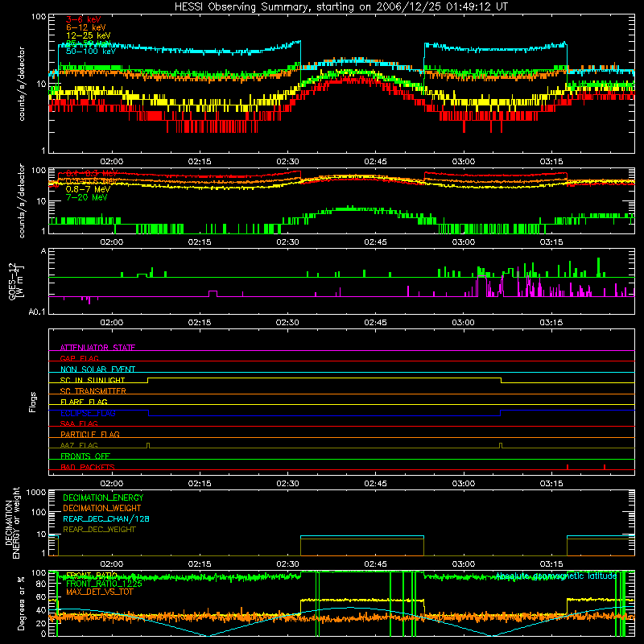644x644 pixels.
Task: Click 02:45 tick under the Flags panel
Action: point(375,484)
